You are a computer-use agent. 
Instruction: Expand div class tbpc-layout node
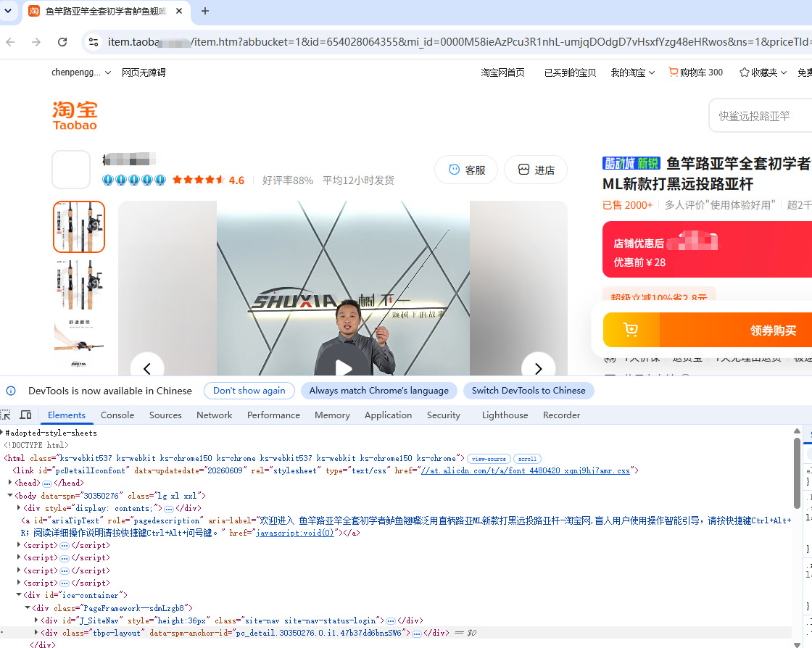click(36, 633)
